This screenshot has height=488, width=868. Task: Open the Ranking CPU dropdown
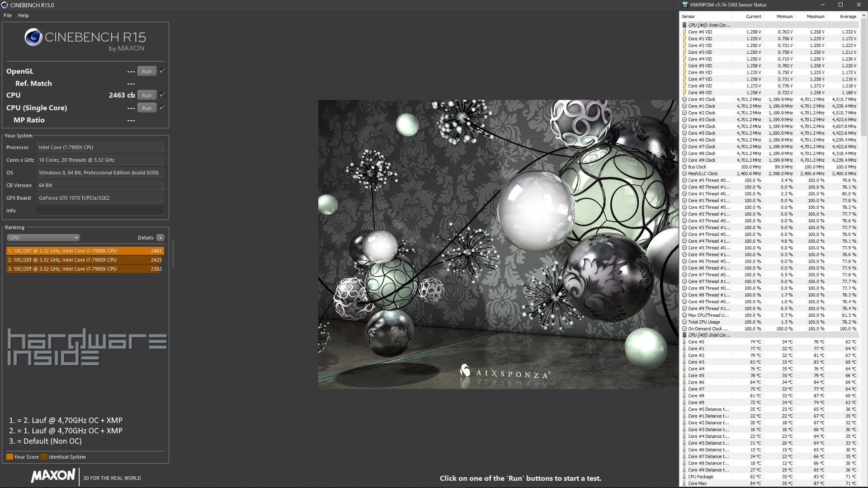tap(43, 238)
